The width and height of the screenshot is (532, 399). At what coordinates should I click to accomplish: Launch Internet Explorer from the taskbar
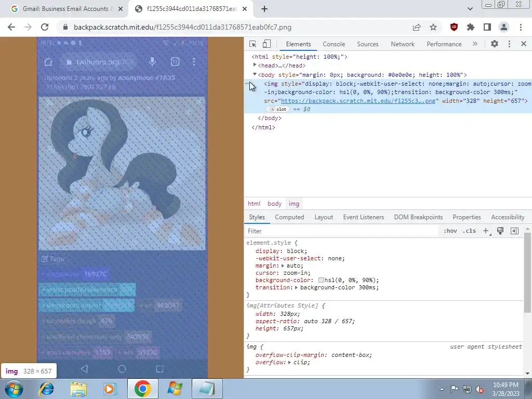click(x=46, y=389)
